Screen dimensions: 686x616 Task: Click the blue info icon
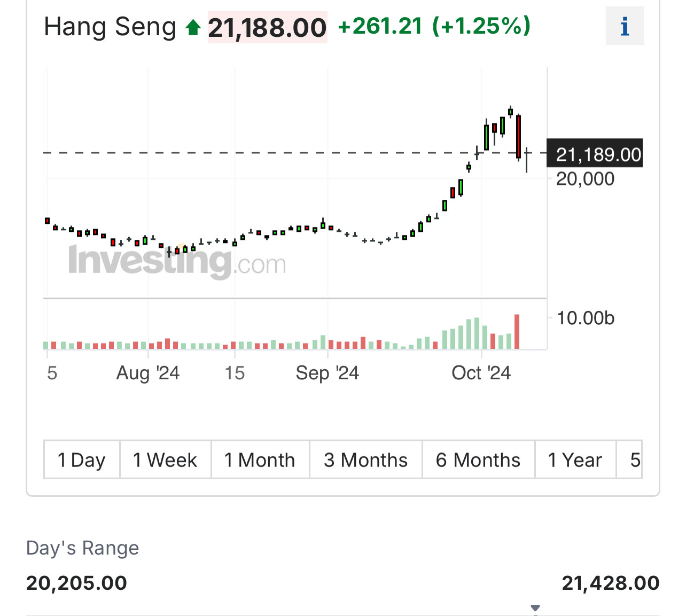(x=625, y=26)
